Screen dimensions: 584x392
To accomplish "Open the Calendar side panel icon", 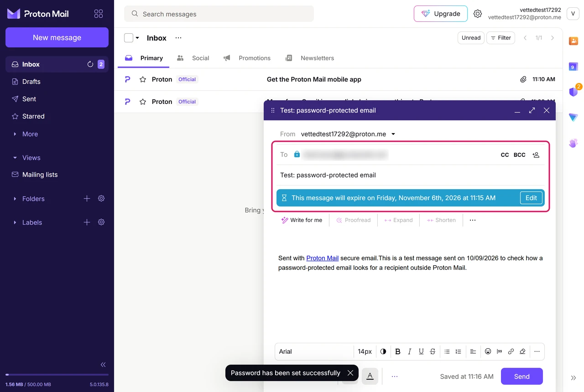I will point(574,67).
